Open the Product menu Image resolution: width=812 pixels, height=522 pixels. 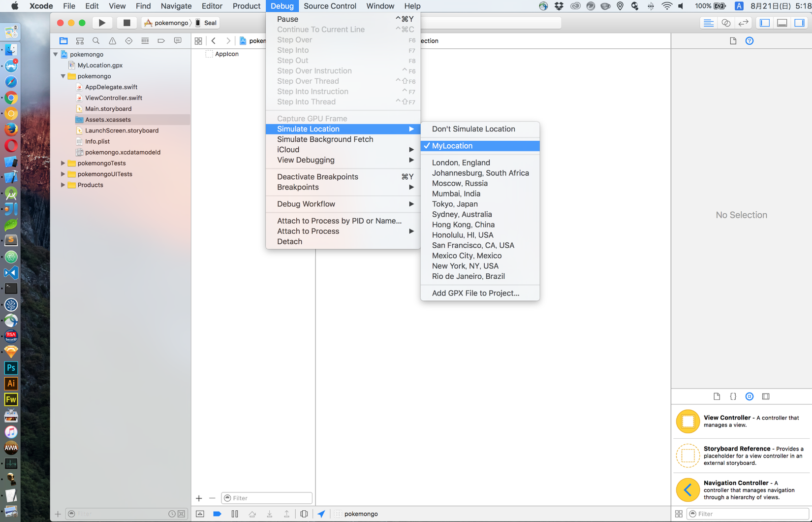point(246,6)
